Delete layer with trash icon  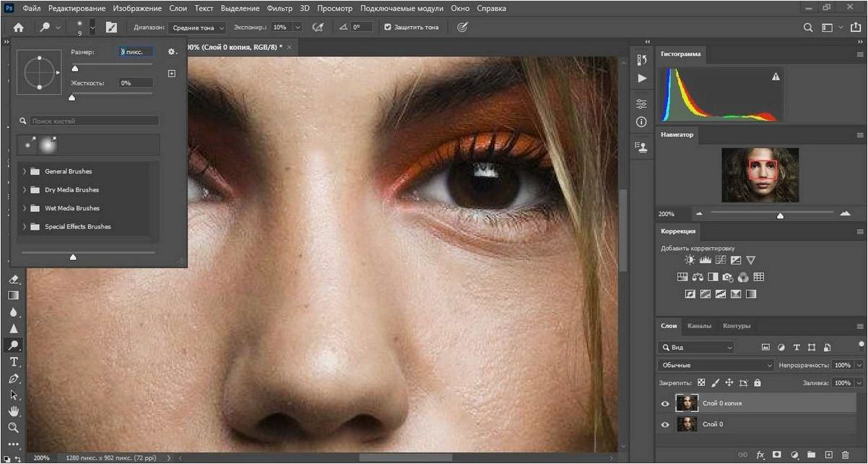click(x=846, y=455)
